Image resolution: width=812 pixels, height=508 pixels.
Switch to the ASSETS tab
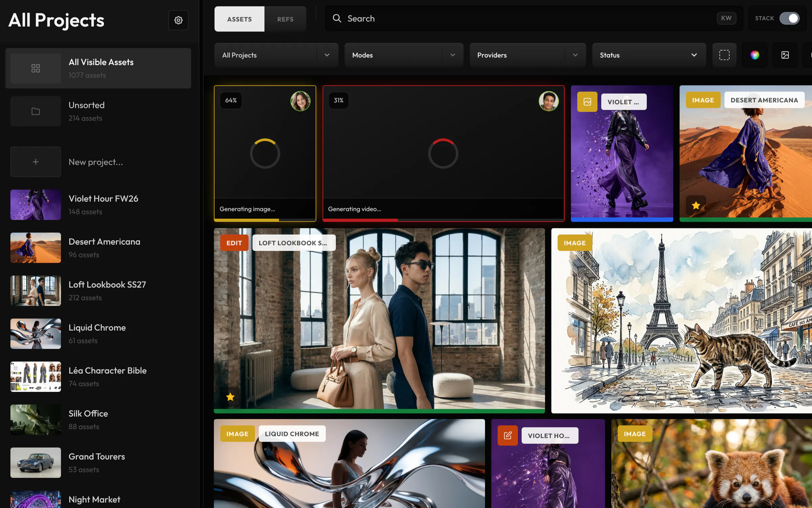point(239,19)
